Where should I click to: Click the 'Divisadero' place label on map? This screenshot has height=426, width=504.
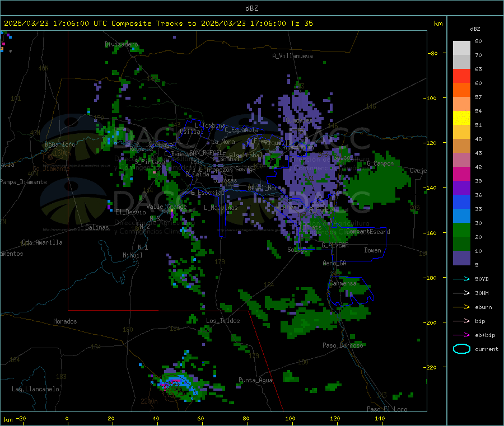coord(121,44)
